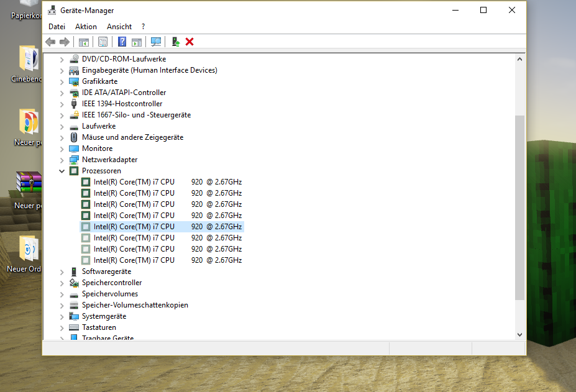Scan for hardware changes monitor icon

point(156,42)
